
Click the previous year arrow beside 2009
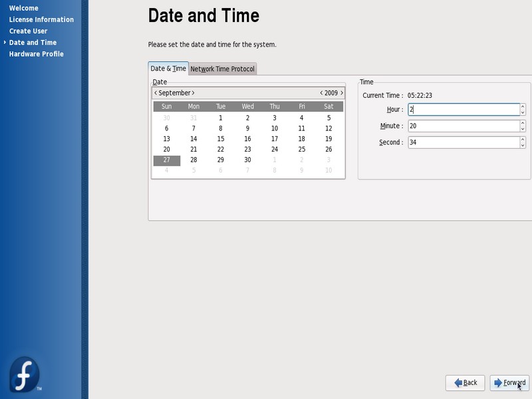tap(321, 93)
